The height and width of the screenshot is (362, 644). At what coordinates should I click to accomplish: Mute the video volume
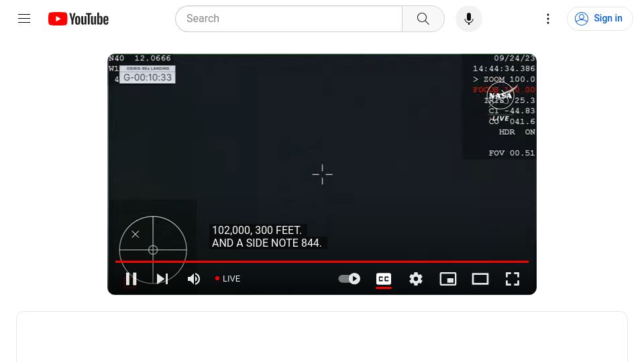point(194,279)
